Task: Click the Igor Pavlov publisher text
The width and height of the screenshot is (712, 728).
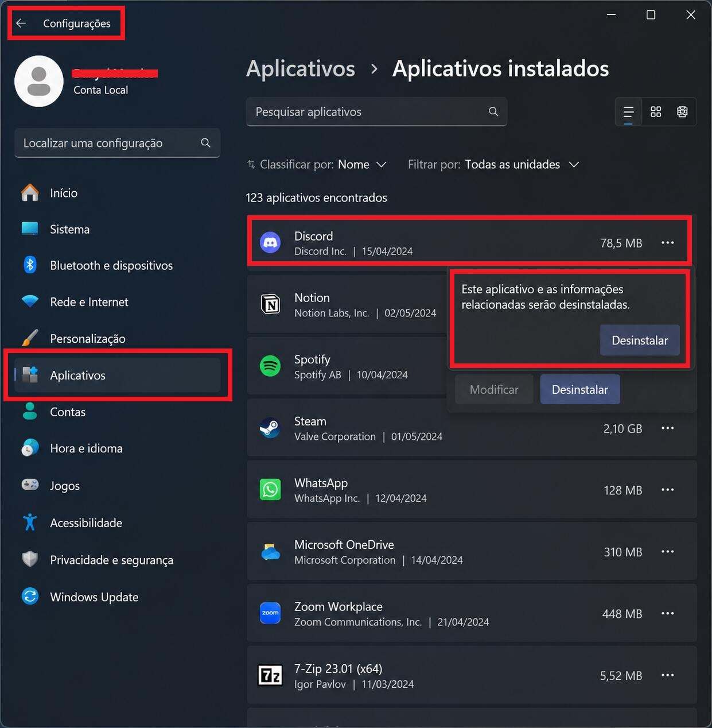Action: (320, 684)
